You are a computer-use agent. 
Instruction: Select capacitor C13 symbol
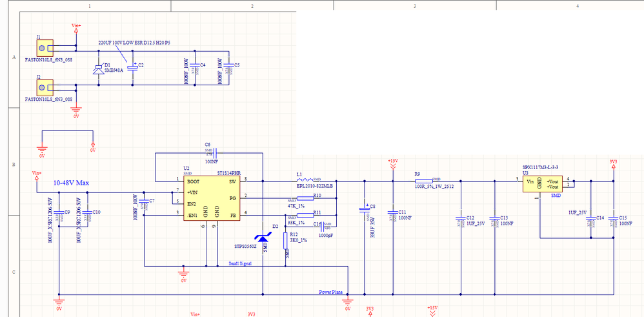[x=494, y=218]
